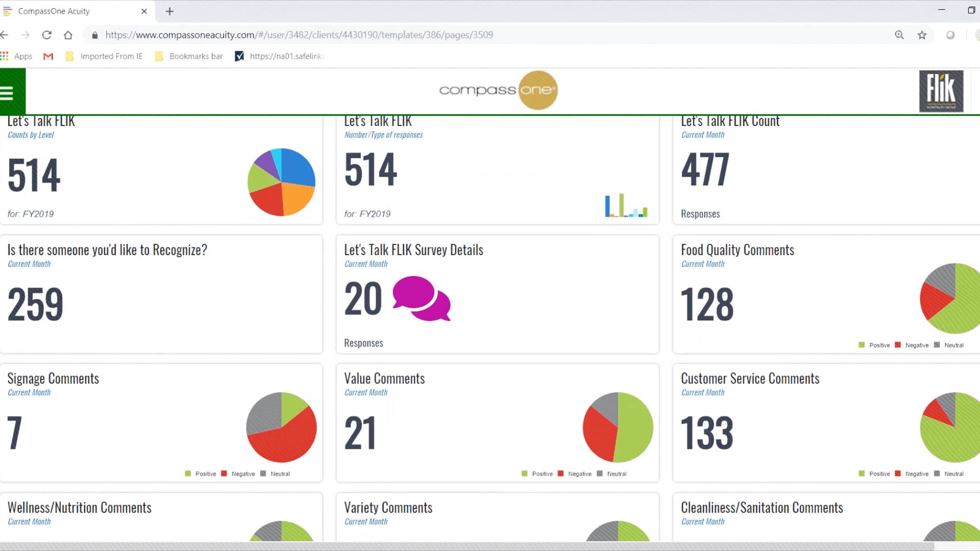Select the CompassOne Acuity browser tab
The width and height of the screenshot is (980, 551).
click(53, 11)
